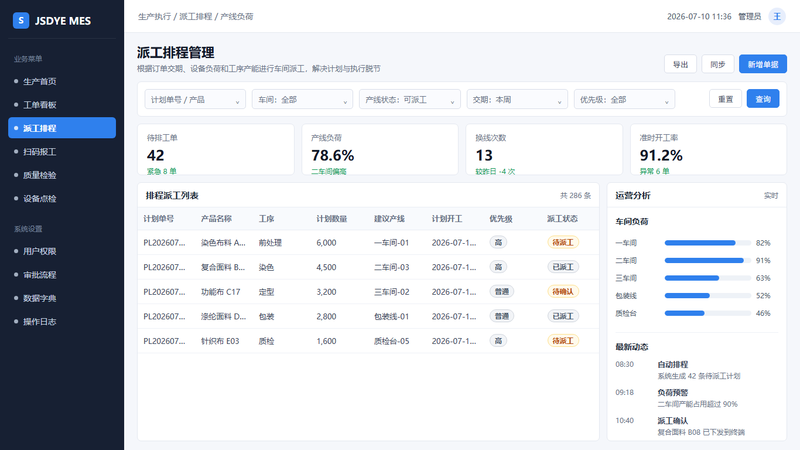Screen dimensions: 800x450
Task: Click 派工排程 in the breadcrumb
Action: 195,16
